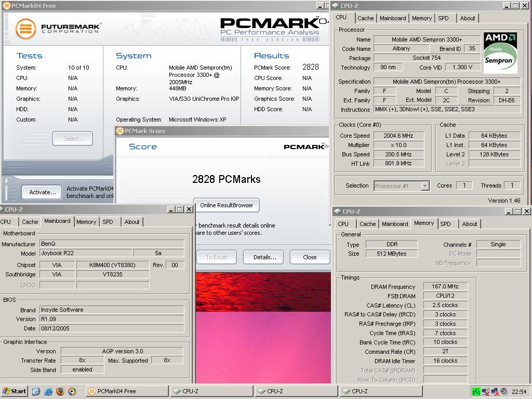Viewport: 532px width, 399px height.
Task: Click the Select... button under Tests
Action: click(x=73, y=139)
